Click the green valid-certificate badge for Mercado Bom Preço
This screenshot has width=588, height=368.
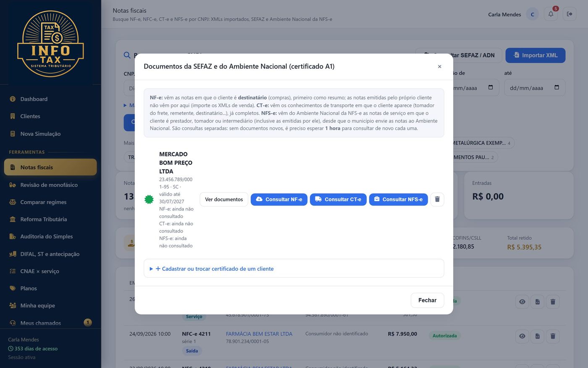(149, 199)
